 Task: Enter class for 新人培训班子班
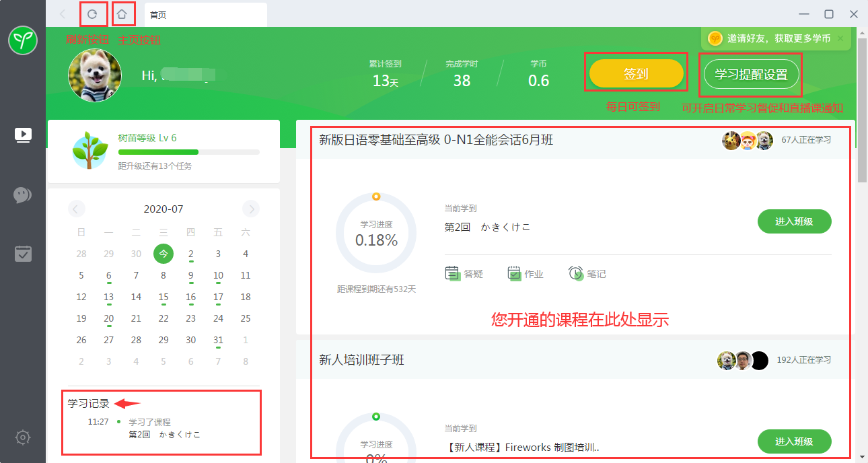pyautogui.click(x=794, y=441)
